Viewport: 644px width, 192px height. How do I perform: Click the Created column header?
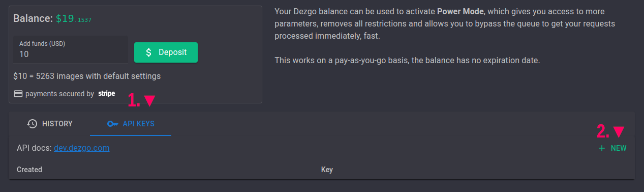29,170
